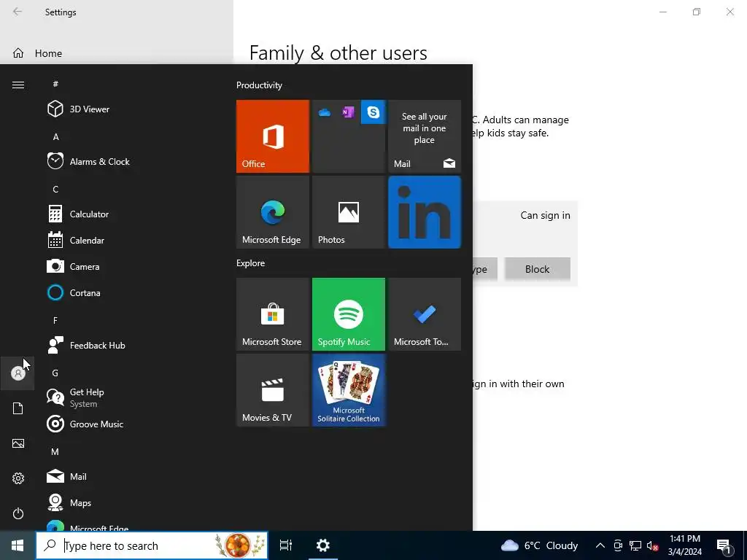This screenshot has width=747, height=560.
Task: Open the network tray icon
Action: point(635,545)
